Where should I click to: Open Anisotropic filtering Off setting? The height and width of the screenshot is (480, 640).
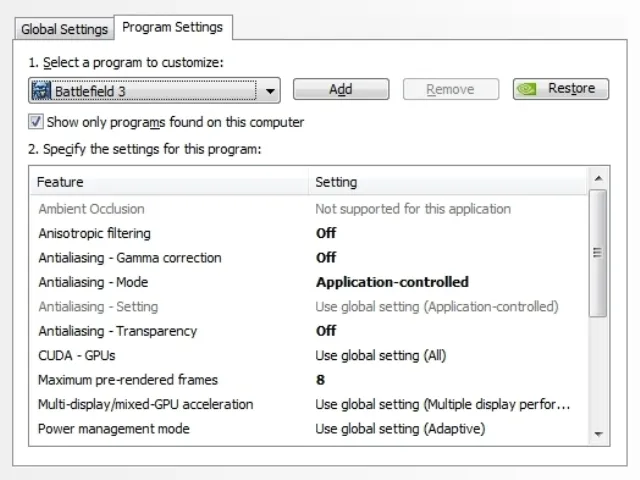[326, 233]
